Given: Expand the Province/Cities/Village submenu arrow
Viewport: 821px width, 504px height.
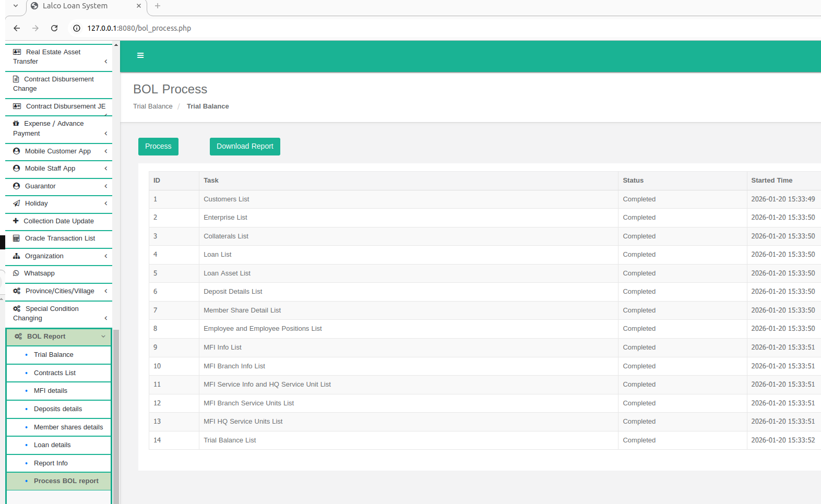Looking at the screenshot, I should 105,291.
